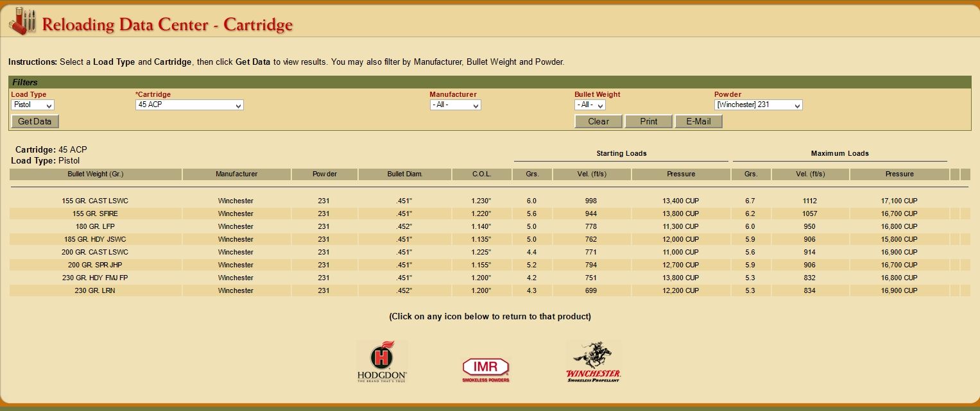Open the Manufacturer filter dropdown
This screenshot has height=411, width=980.
[x=455, y=105]
